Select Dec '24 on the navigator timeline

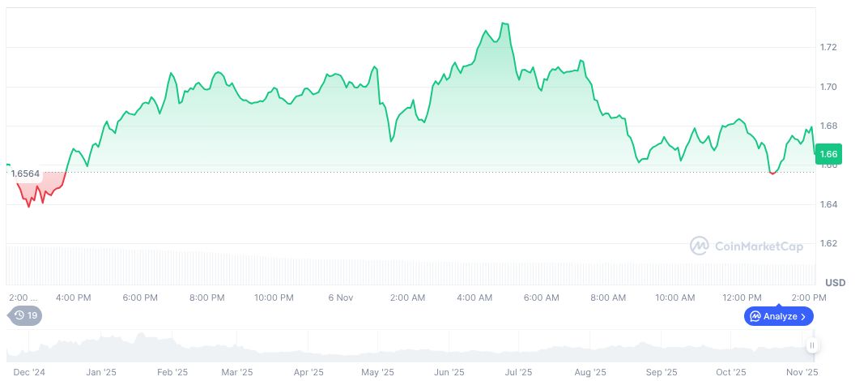tap(29, 372)
